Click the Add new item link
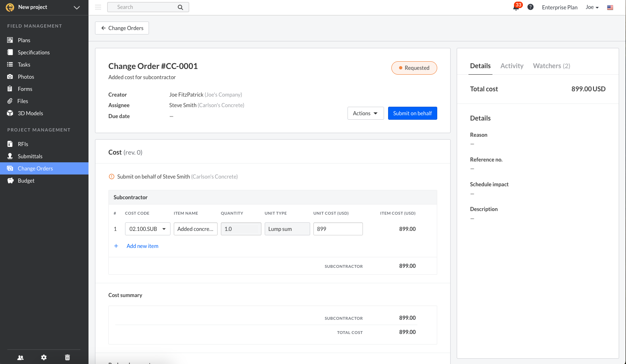This screenshot has width=626, height=364. [x=142, y=246]
